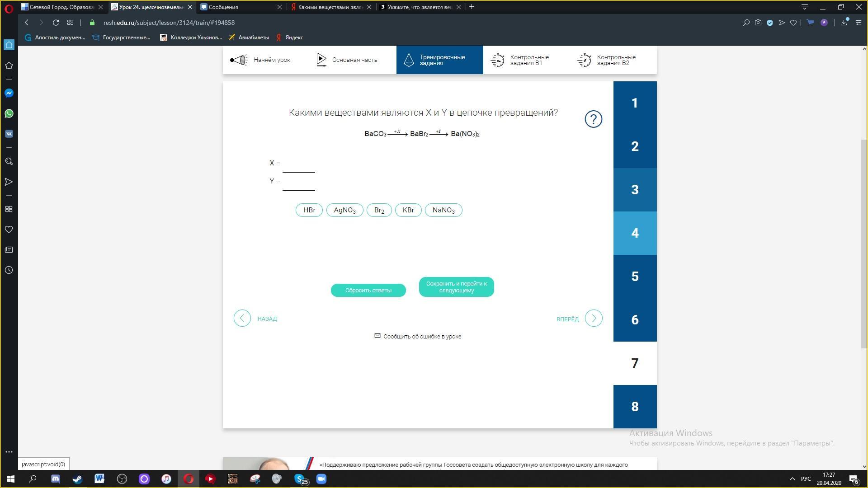Open VK in the Opera sidebar
Image resolution: width=868 pixels, height=488 pixels.
9,134
